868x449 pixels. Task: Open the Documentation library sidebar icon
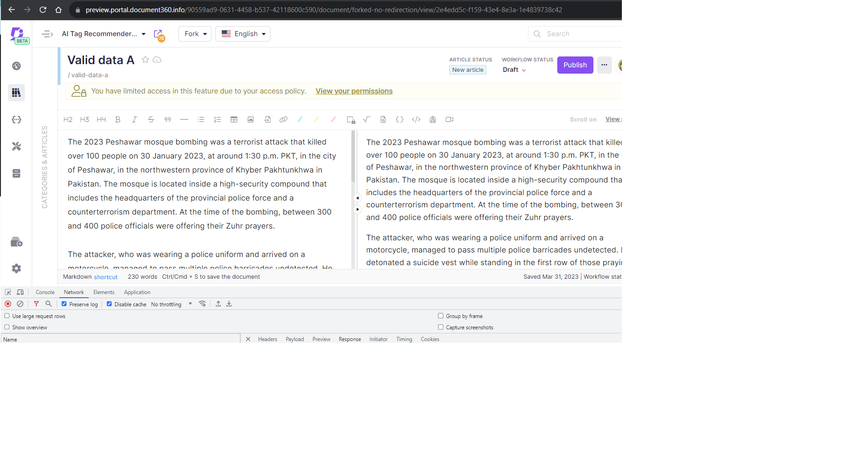pos(17,93)
